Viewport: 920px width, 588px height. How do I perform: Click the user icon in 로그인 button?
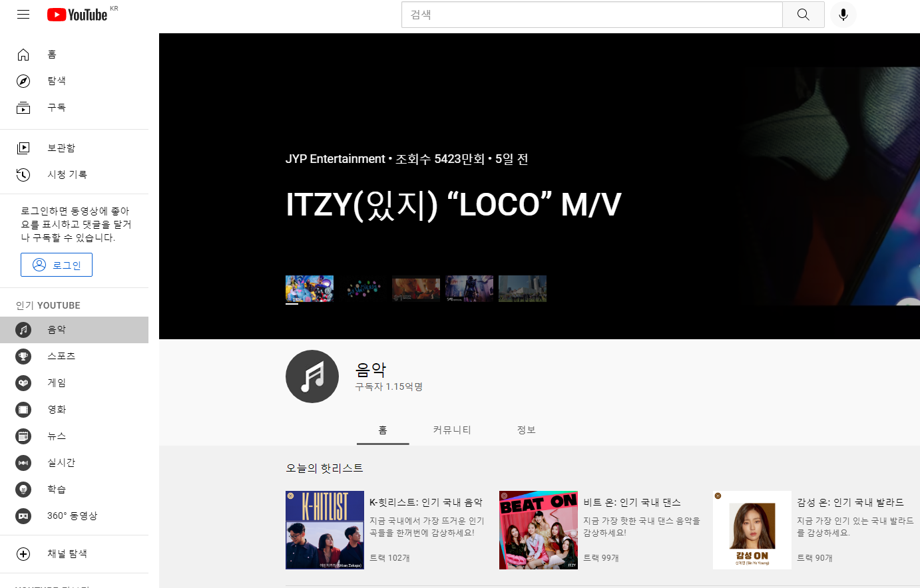tap(39, 265)
